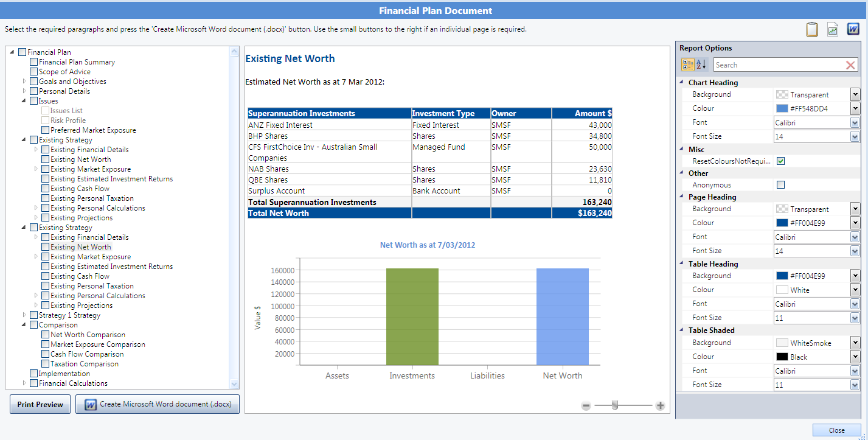868x440 pixels.
Task: Collapse the Table Shaded options group
Action: (x=681, y=330)
